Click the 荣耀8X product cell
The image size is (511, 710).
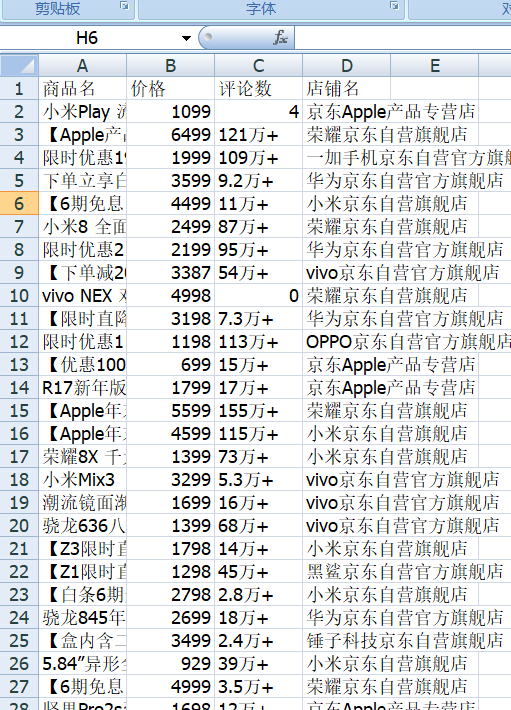(x=82, y=457)
